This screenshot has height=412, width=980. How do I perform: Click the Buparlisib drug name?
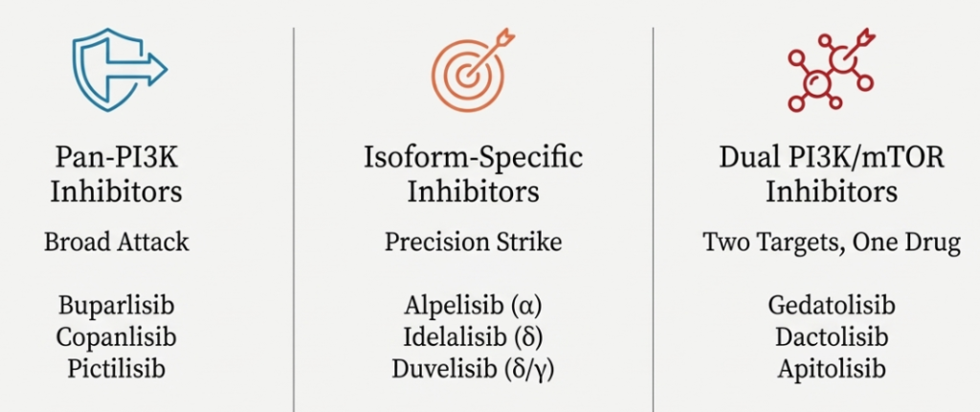tap(117, 307)
